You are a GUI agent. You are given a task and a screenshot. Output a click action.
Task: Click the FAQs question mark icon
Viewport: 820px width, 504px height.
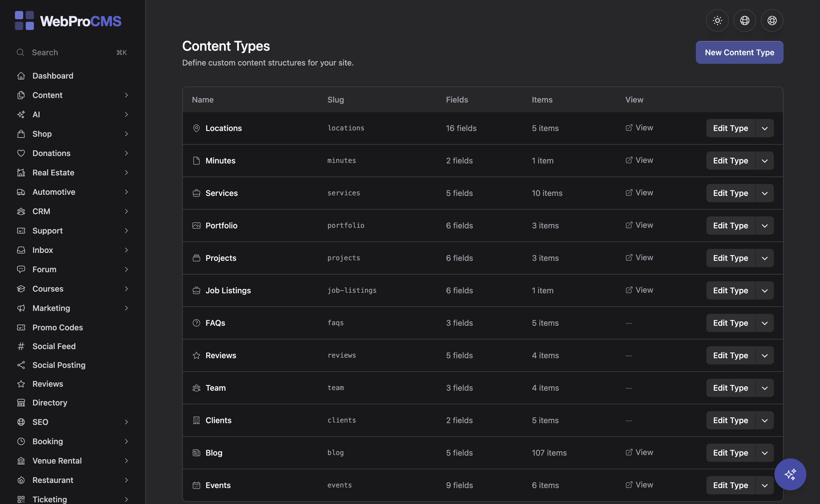click(196, 323)
